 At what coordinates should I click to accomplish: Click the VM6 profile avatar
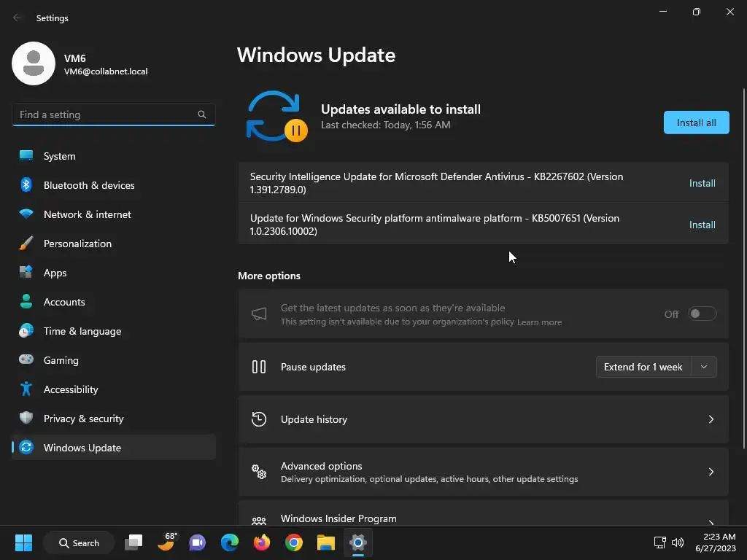point(34,63)
